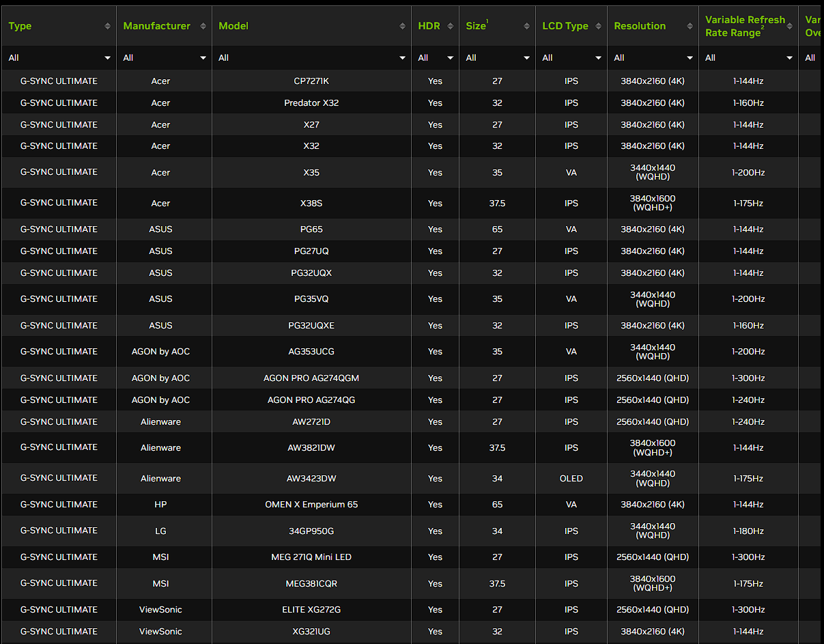824x644 pixels.
Task: Open the Manufacturer filter dropdown
Action: [165, 58]
